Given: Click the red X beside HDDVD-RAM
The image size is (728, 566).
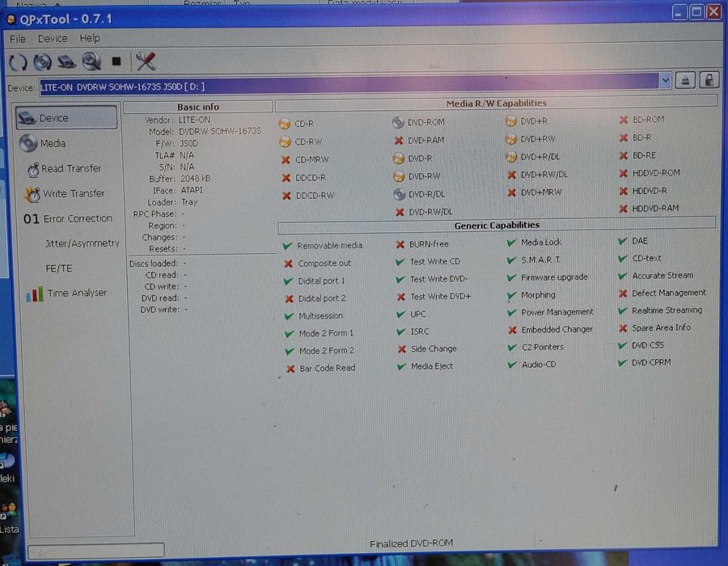Looking at the screenshot, I should pos(623,209).
